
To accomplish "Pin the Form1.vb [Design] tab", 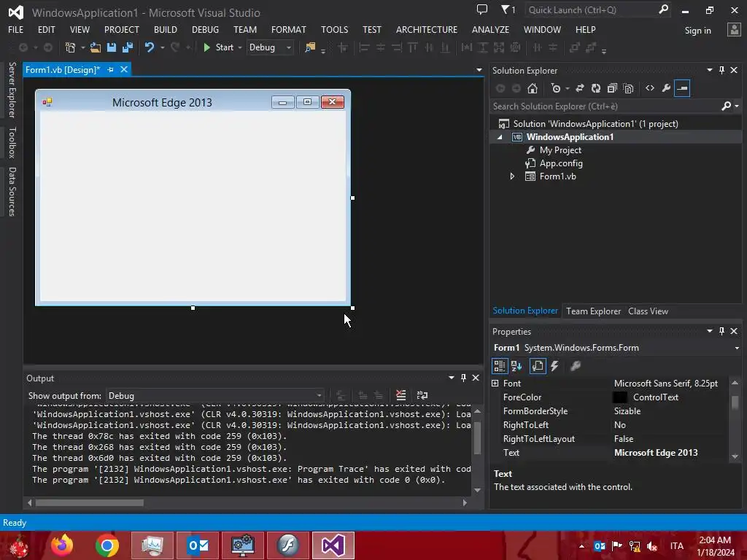I will coord(111,69).
